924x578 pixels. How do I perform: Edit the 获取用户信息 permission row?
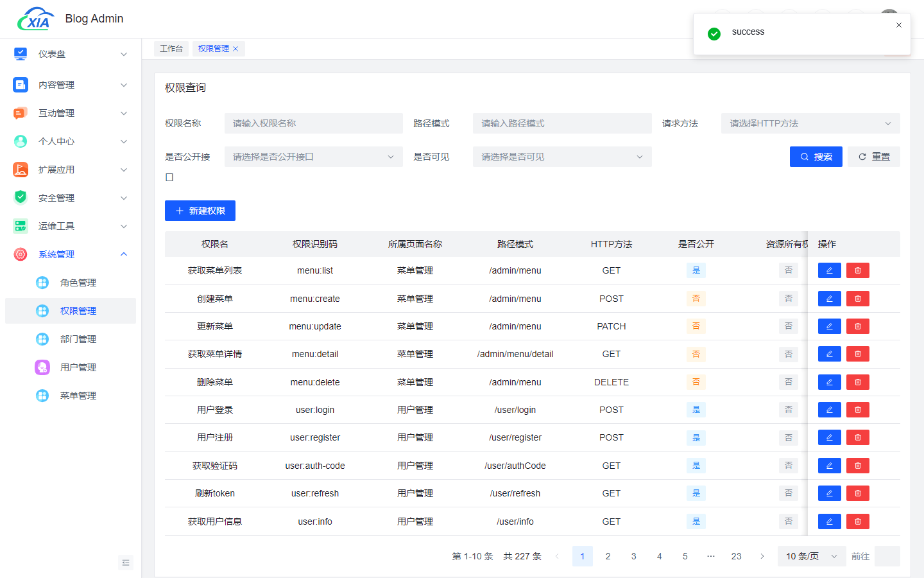pos(830,521)
